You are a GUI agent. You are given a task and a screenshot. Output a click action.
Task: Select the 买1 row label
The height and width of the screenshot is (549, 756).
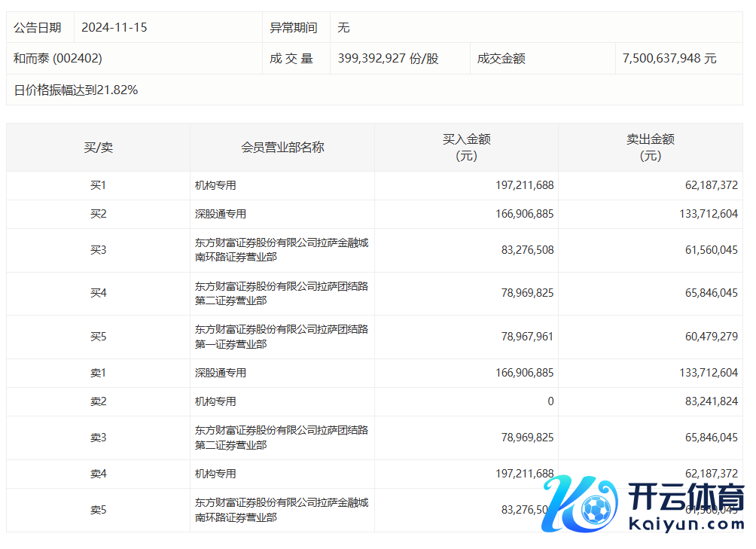click(x=98, y=185)
